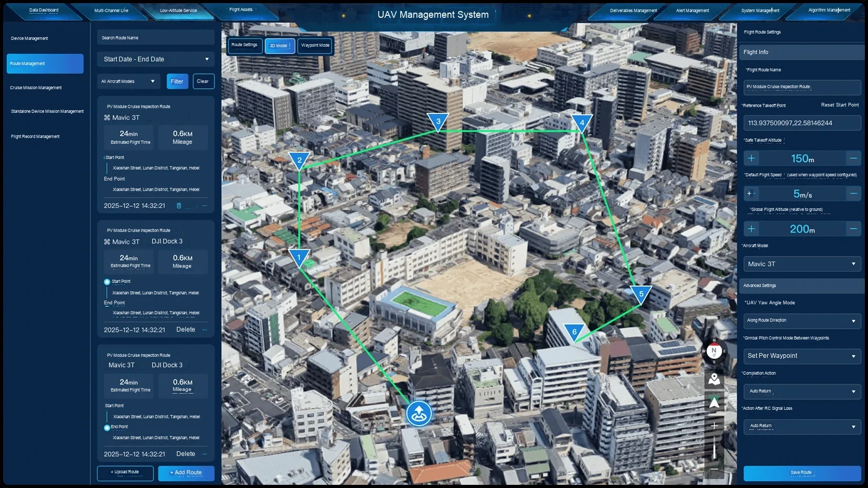This screenshot has width=868, height=488.
Task: Toggle Waypoint Mode on the map
Action: tap(315, 46)
